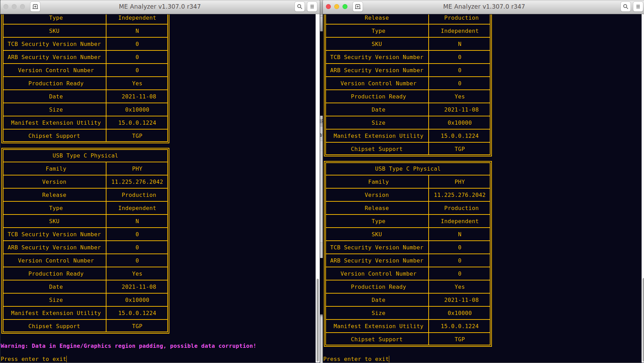Click date 2021-11-08 in right USB Type C table
Screen dimensions: 644x363
point(461,300)
